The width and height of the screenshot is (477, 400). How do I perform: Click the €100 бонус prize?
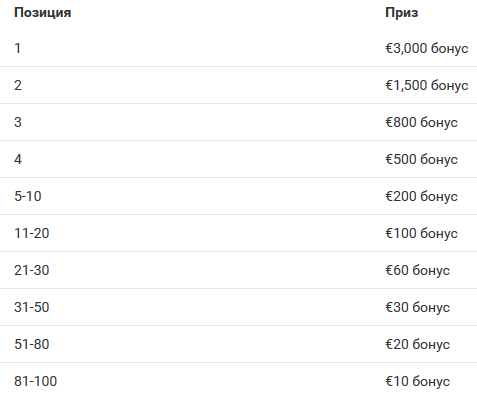421,233
